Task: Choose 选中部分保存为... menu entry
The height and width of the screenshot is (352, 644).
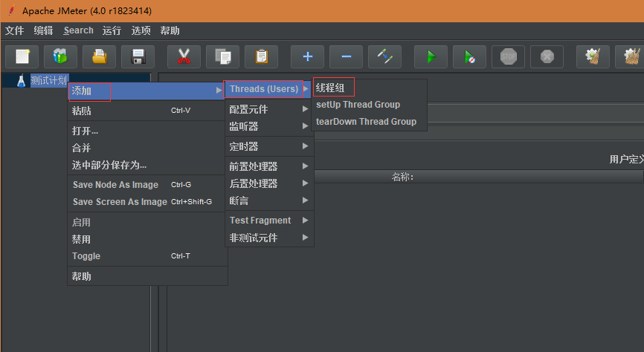Action: tap(146, 165)
